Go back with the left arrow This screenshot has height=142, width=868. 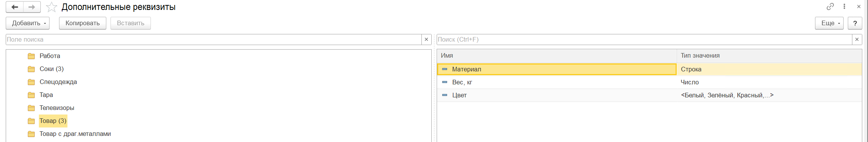click(x=15, y=7)
